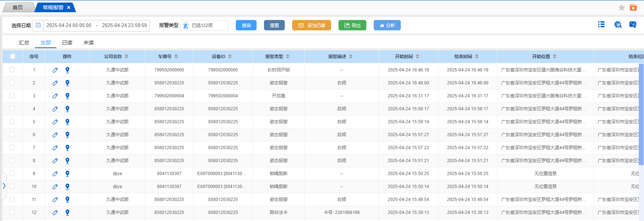Switch to the 汇总 tab

point(24,43)
